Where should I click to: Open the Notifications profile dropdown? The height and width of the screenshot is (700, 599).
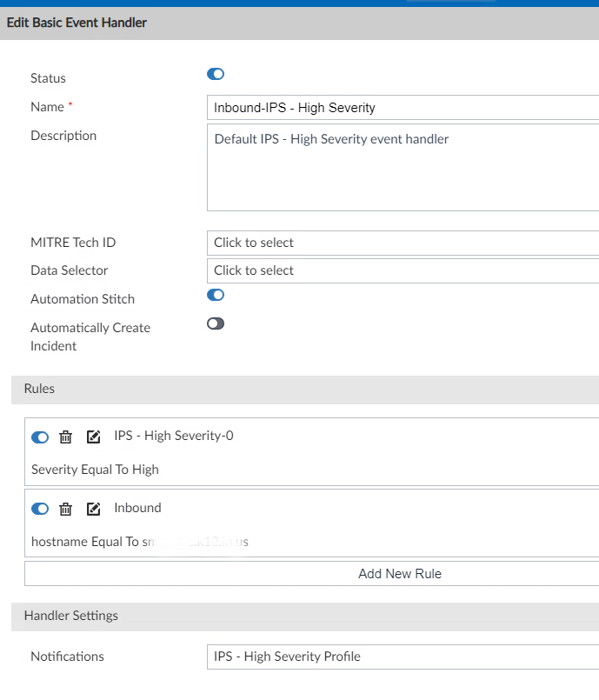[x=403, y=657]
